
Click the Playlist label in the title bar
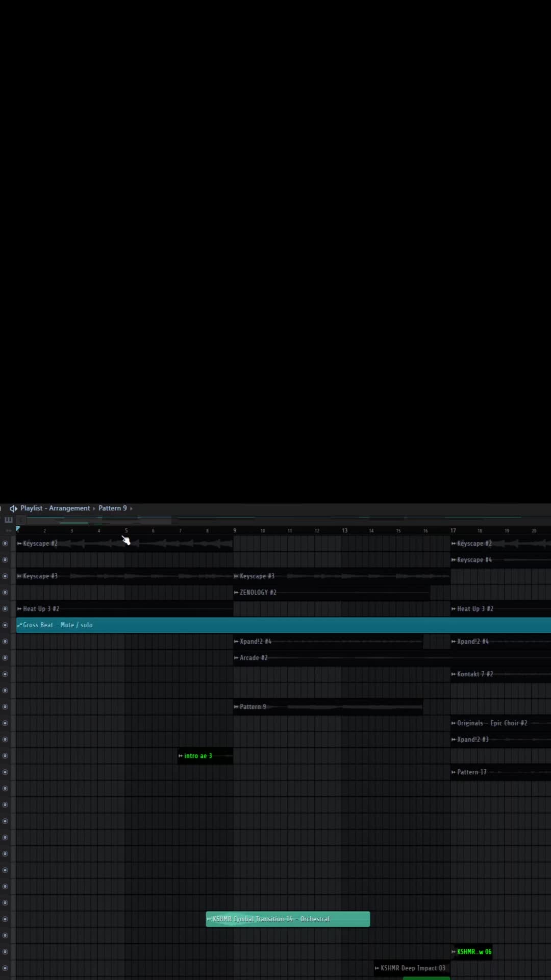click(31, 508)
